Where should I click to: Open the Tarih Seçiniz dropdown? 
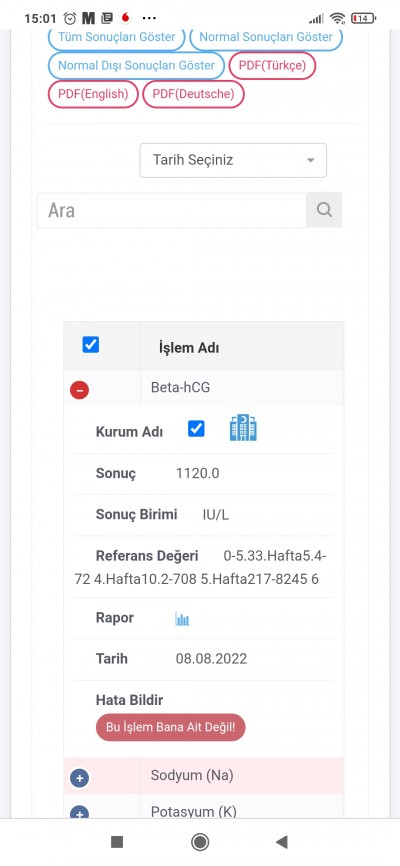233,160
